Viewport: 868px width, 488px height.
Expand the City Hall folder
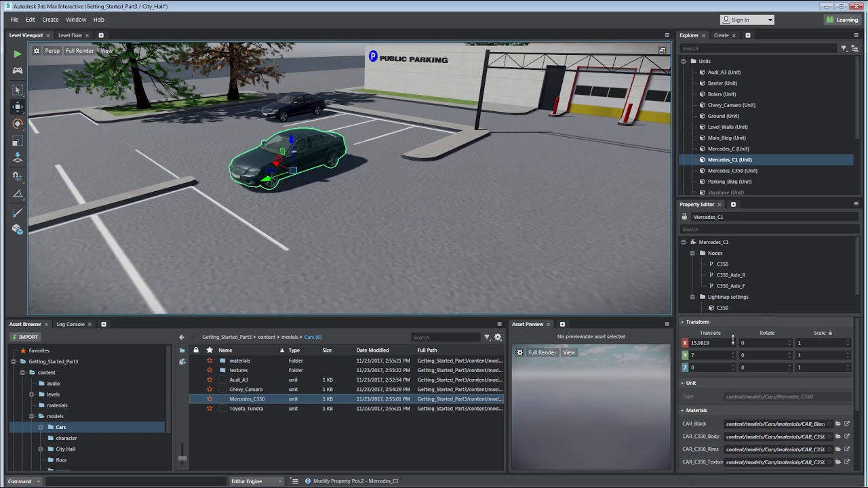[41, 449]
